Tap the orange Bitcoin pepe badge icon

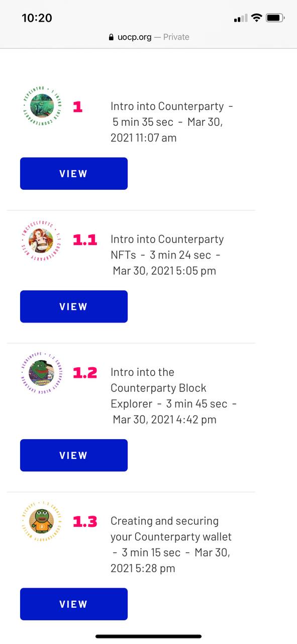pyautogui.click(x=42, y=521)
